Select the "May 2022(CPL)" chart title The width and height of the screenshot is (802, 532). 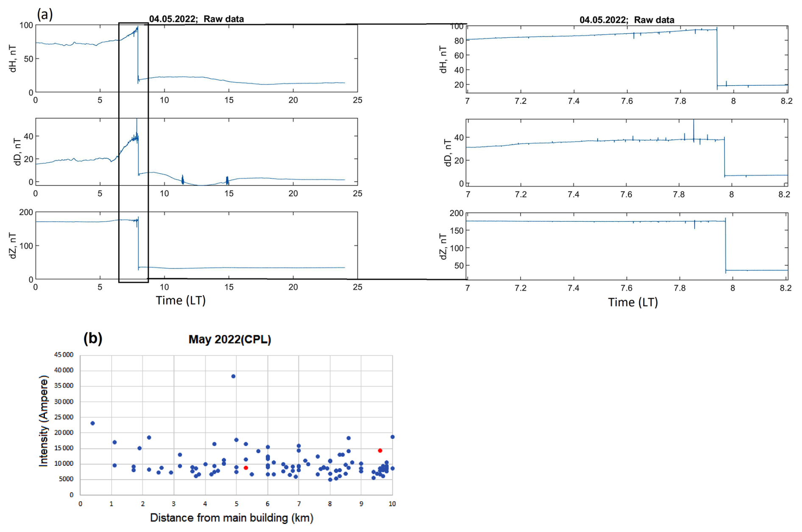click(x=230, y=340)
